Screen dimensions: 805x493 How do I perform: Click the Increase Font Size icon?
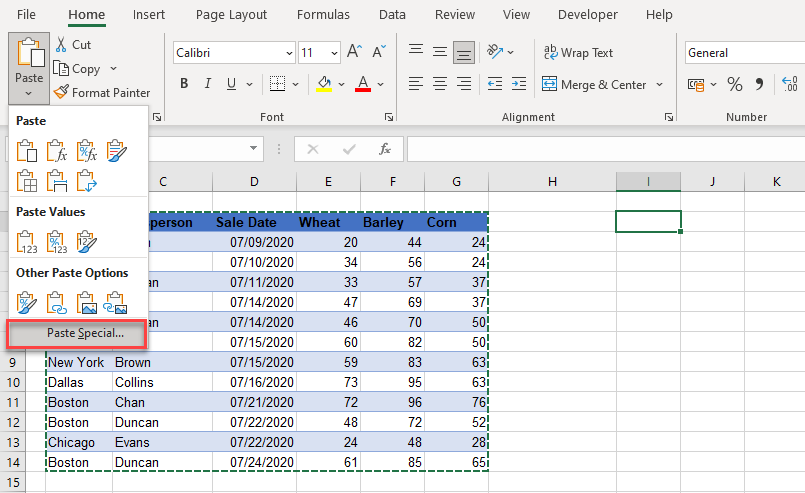point(354,52)
